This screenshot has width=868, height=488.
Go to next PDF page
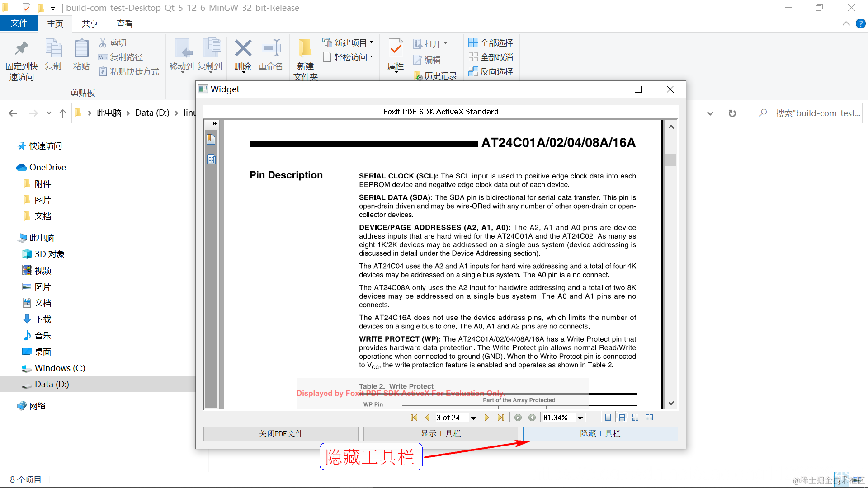coord(486,418)
